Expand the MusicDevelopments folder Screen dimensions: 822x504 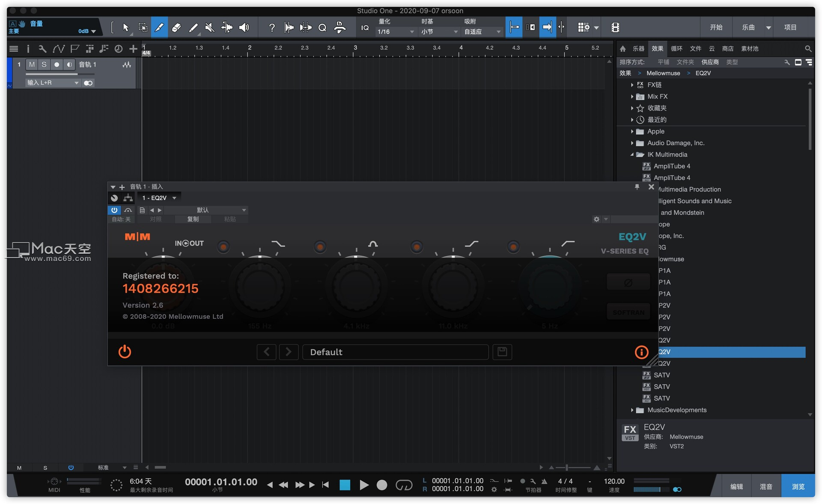click(x=632, y=410)
